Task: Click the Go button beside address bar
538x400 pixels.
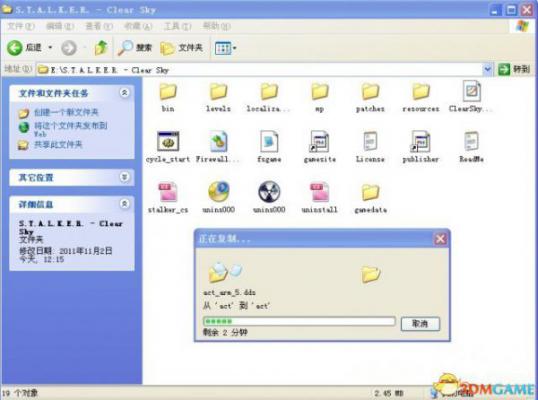Action: point(514,69)
